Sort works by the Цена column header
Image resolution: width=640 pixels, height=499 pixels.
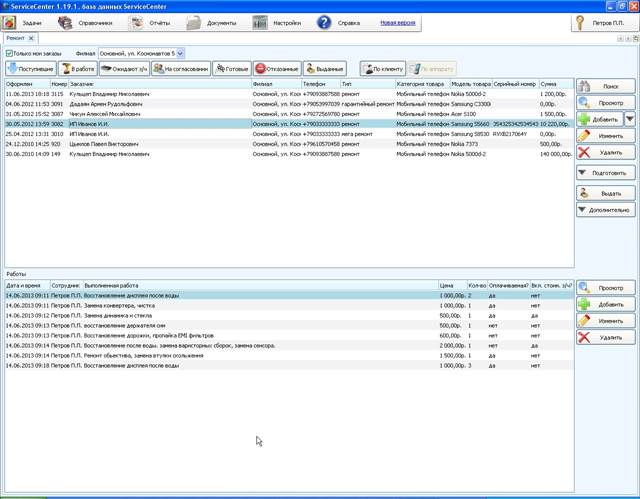(453, 286)
